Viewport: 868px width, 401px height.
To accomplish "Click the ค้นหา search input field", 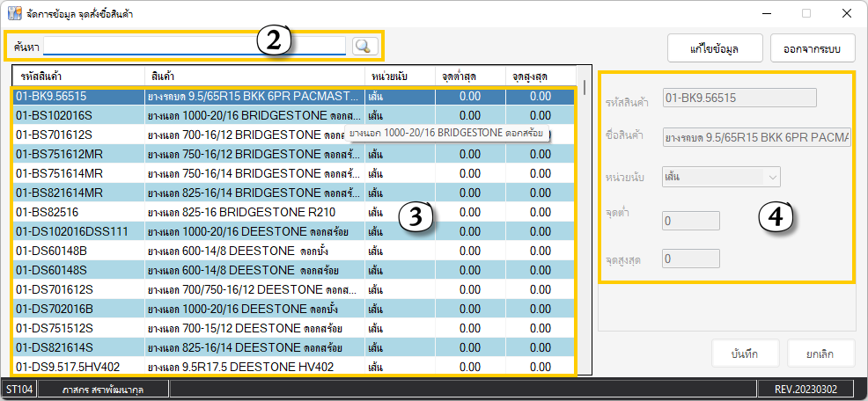I will pos(194,46).
